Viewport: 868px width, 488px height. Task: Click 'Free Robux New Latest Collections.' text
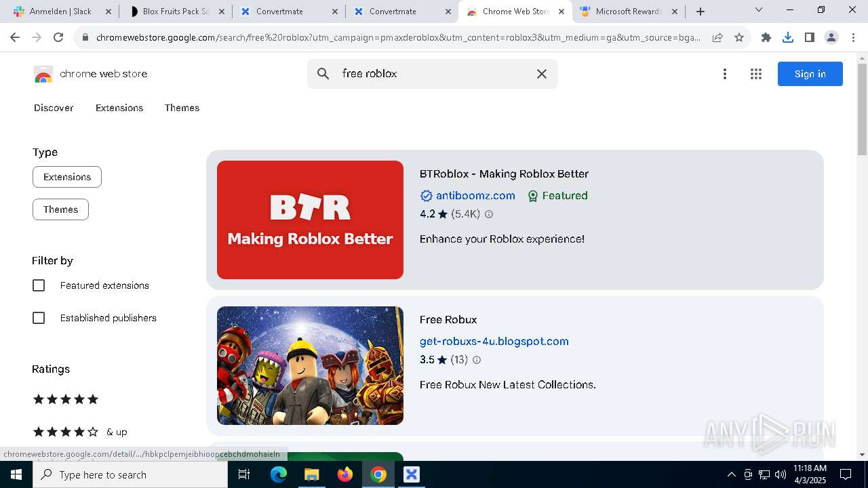click(508, 385)
